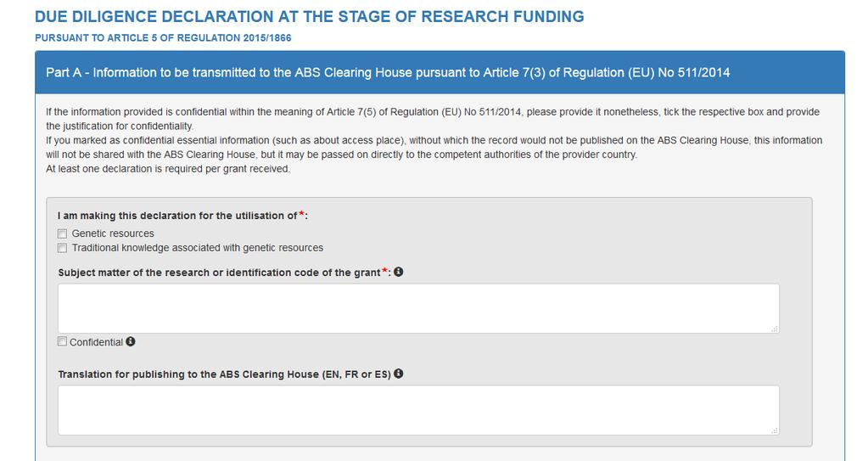Focus the Subject matter of research textarea

click(x=418, y=309)
